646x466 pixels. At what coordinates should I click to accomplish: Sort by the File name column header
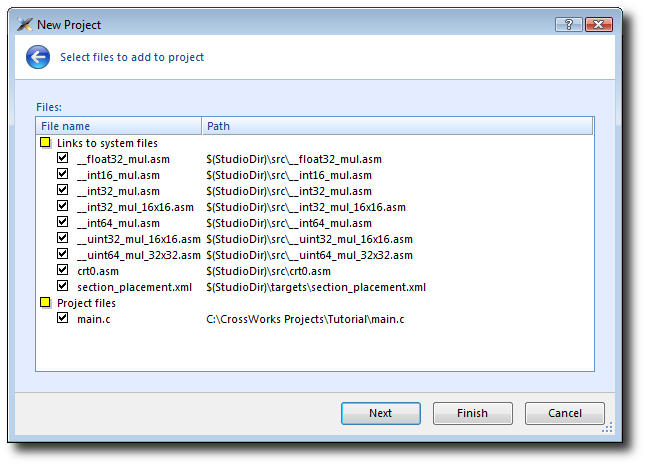point(118,126)
